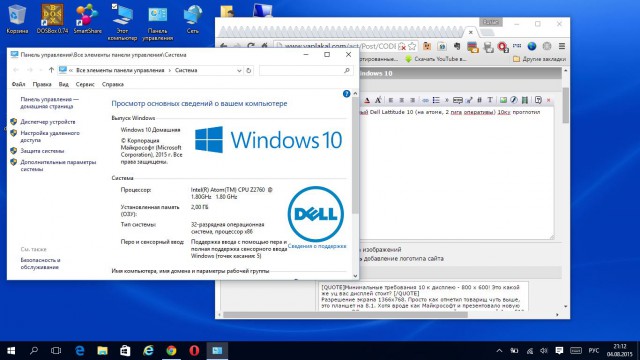Image resolution: width=640 pixels, height=360 pixels.
Task: Open the Вид menu
Action: pyautogui.click(x=64, y=84)
